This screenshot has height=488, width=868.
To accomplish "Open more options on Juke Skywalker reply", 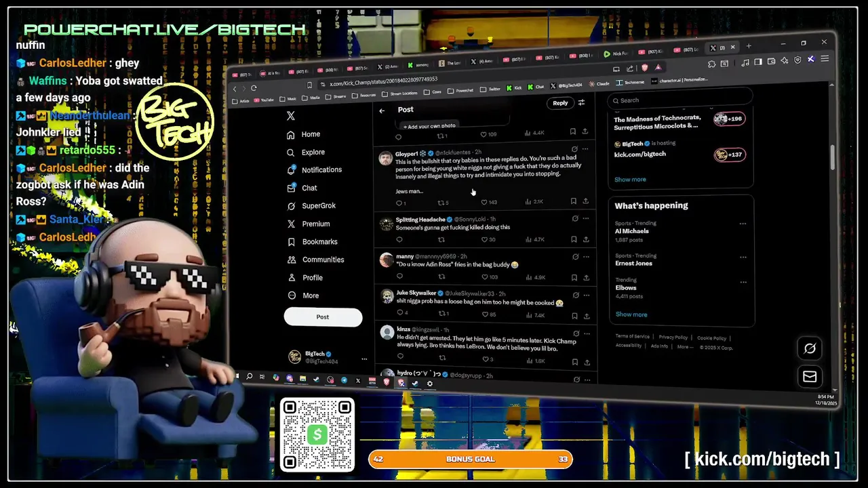I will [x=587, y=294].
